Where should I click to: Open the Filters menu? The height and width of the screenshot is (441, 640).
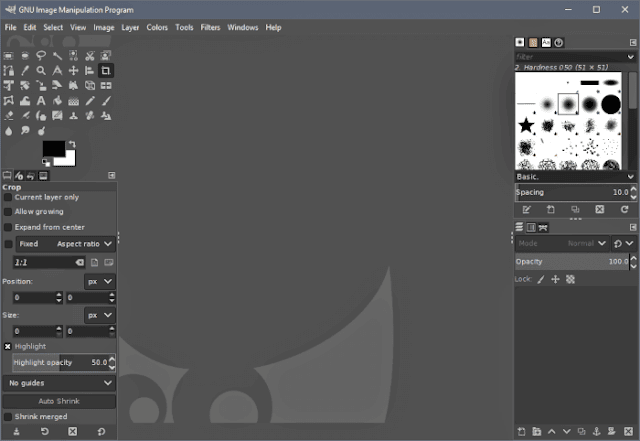click(x=210, y=27)
